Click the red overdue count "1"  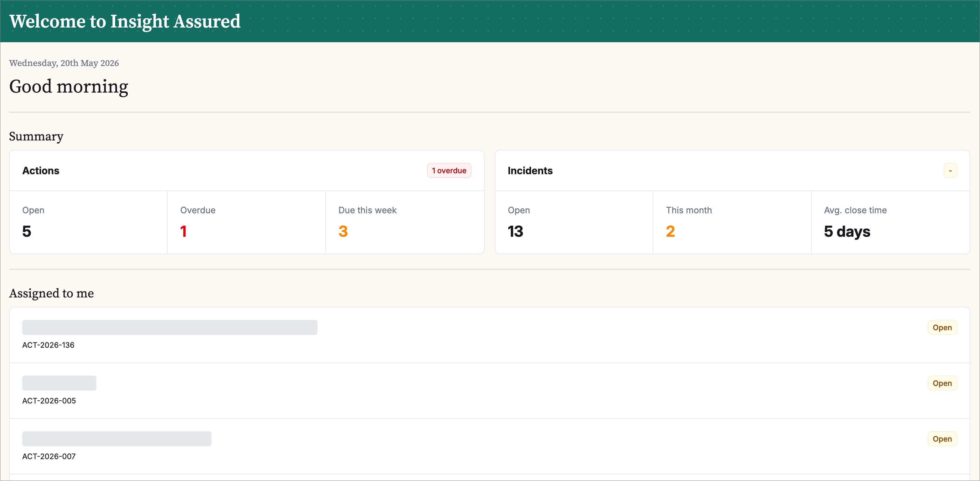(x=183, y=231)
